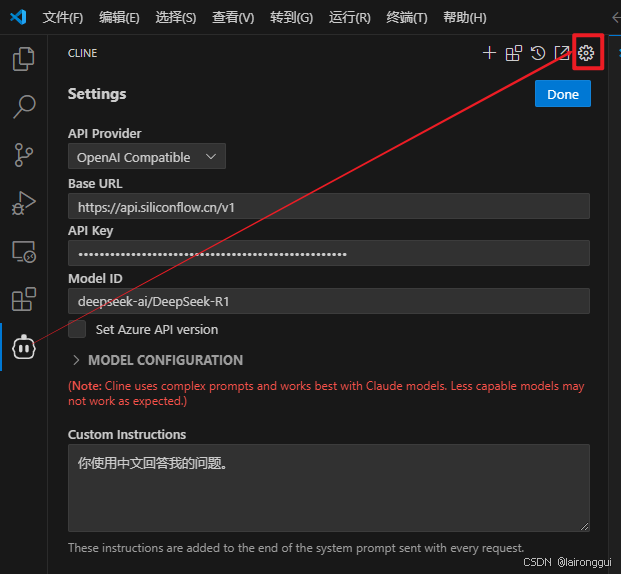Image resolution: width=621 pixels, height=574 pixels.
Task: Click the CLINE panel title
Action: (82, 53)
